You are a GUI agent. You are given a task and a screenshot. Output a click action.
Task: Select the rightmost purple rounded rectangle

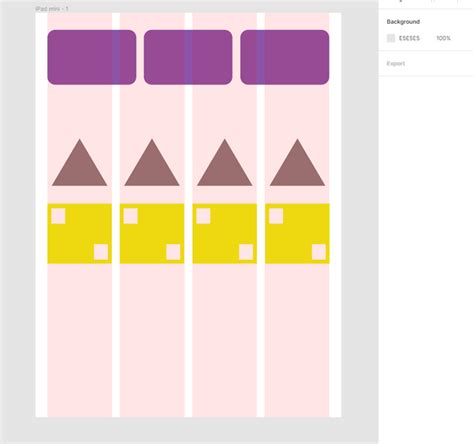click(285, 57)
